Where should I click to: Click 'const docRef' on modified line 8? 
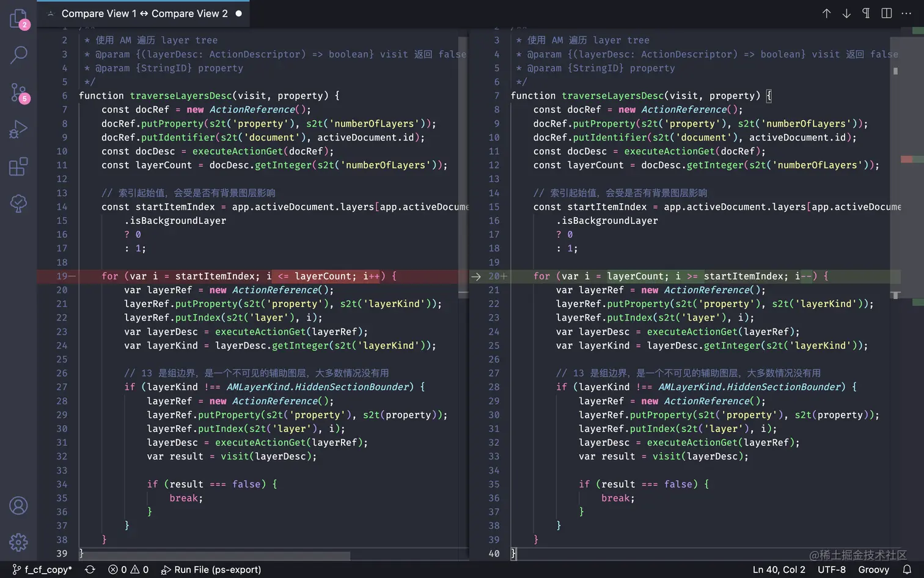(567, 109)
